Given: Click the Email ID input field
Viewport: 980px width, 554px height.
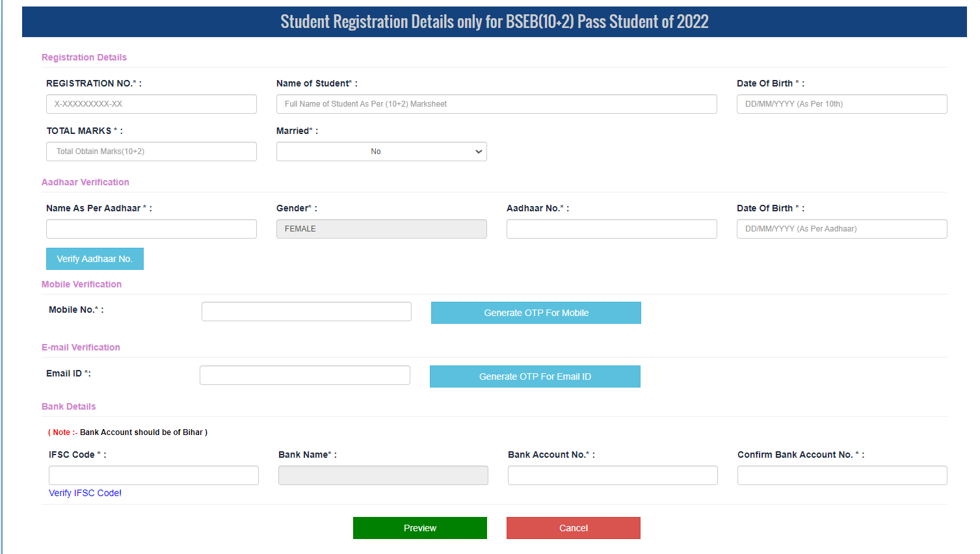Looking at the screenshot, I should [304, 375].
